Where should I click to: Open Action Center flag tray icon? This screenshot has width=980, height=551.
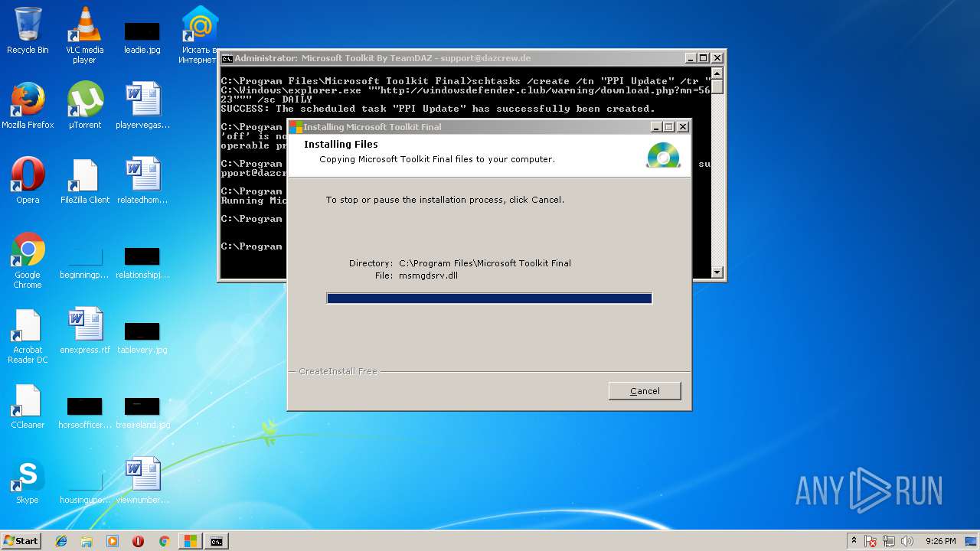pyautogui.click(x=871, y=541)
